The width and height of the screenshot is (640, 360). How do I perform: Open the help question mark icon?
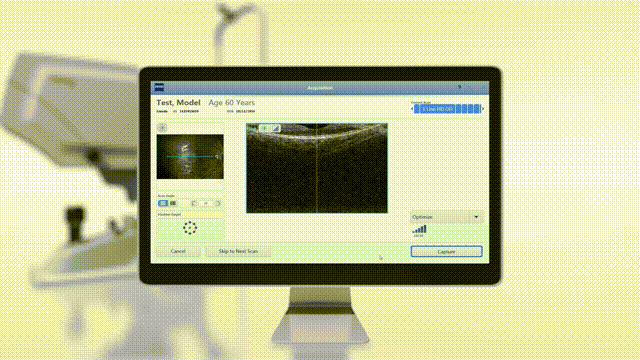point(459,88)
